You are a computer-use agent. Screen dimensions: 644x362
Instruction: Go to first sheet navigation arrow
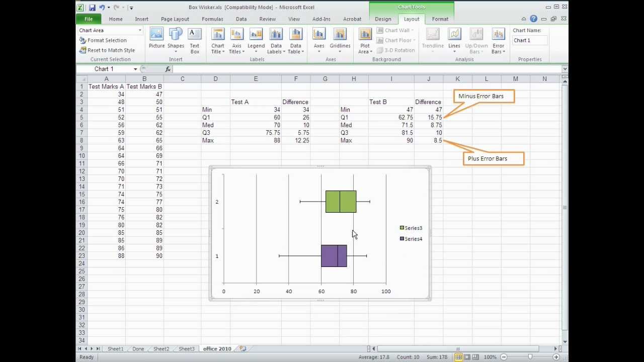pyautogui.click(x=79, y=348)
